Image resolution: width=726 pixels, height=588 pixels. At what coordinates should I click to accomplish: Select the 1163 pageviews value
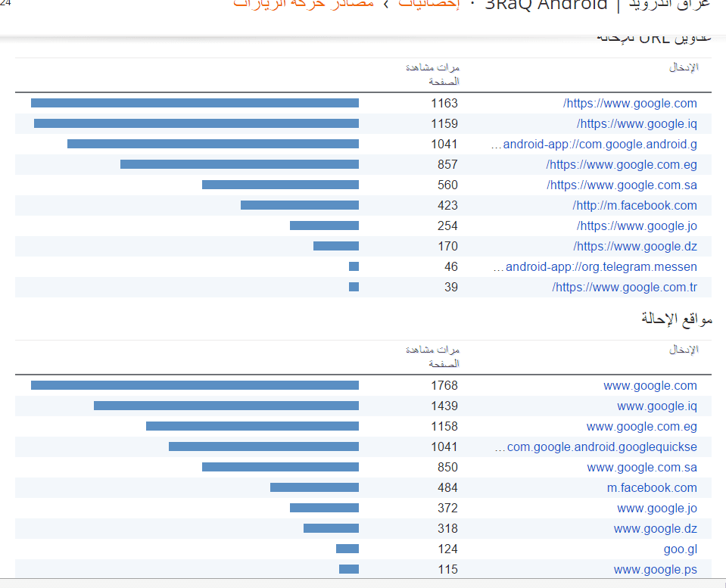pyautogui.click(x=444, y=103)
